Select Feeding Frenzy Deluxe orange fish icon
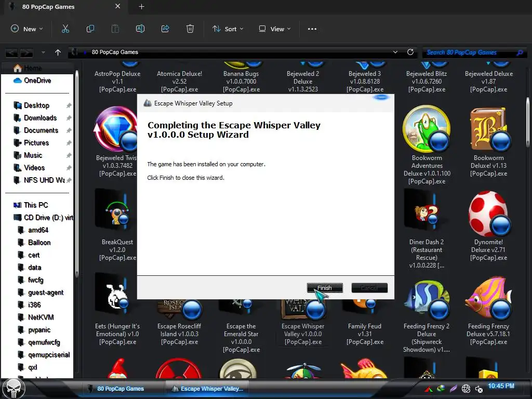This screenshot has height=399, width=532. click(x=488, y=299)
